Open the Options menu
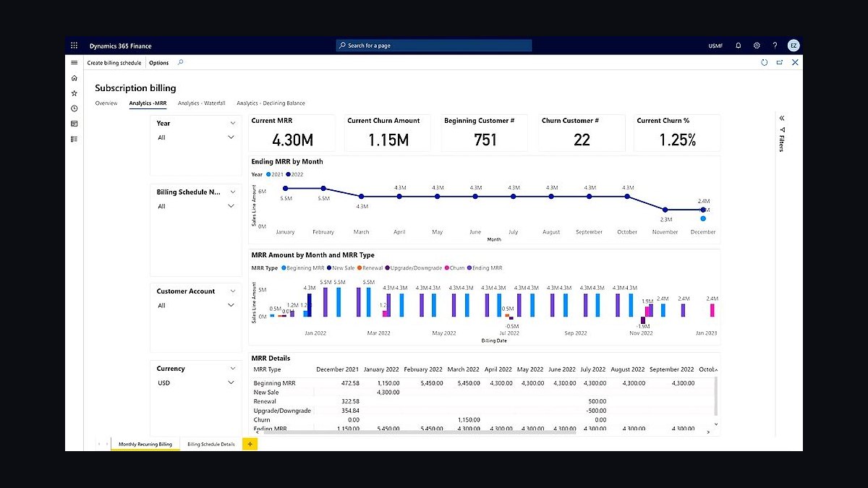The height and width of the screenshot is (488, 868). click(159, 63)
